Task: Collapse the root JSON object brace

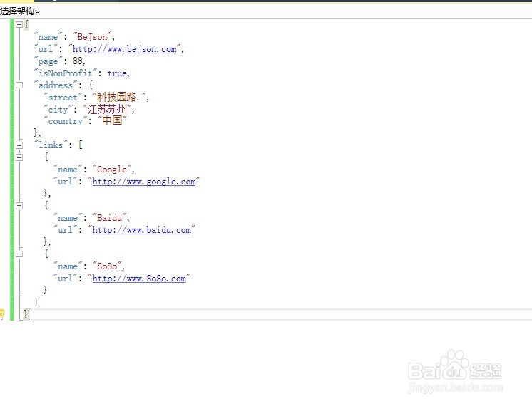Action: pos(19,24)
